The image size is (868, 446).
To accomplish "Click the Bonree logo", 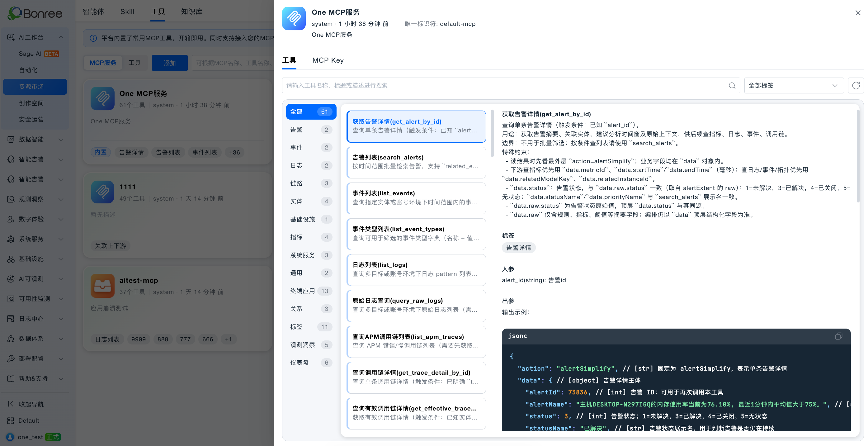I will click(35, 13).
